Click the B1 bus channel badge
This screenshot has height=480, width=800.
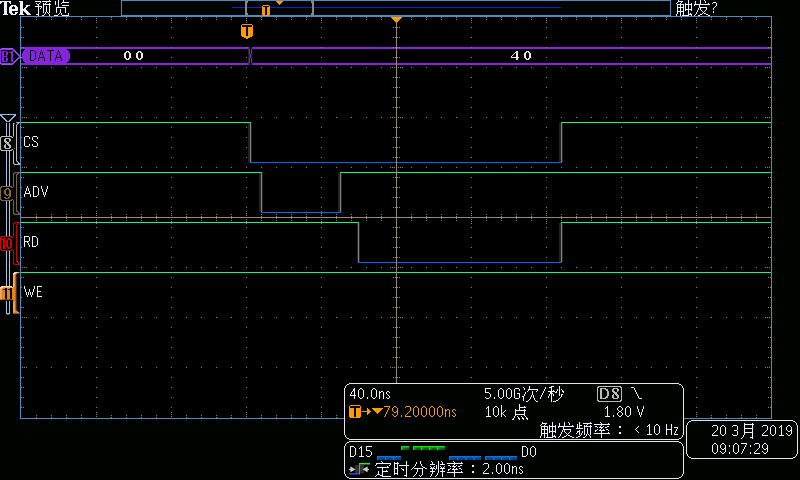coord(9,56)
